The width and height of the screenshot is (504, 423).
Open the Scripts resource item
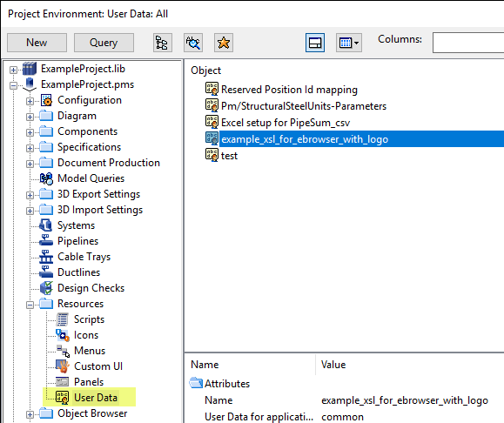point(89,319)
